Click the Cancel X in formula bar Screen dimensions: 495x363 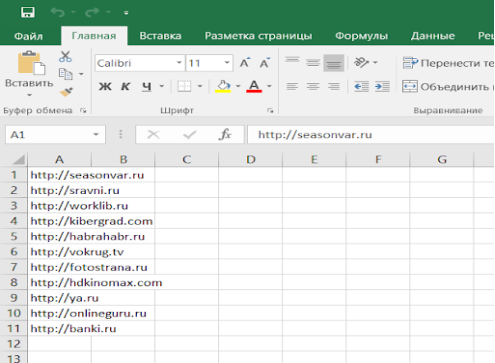153,135
